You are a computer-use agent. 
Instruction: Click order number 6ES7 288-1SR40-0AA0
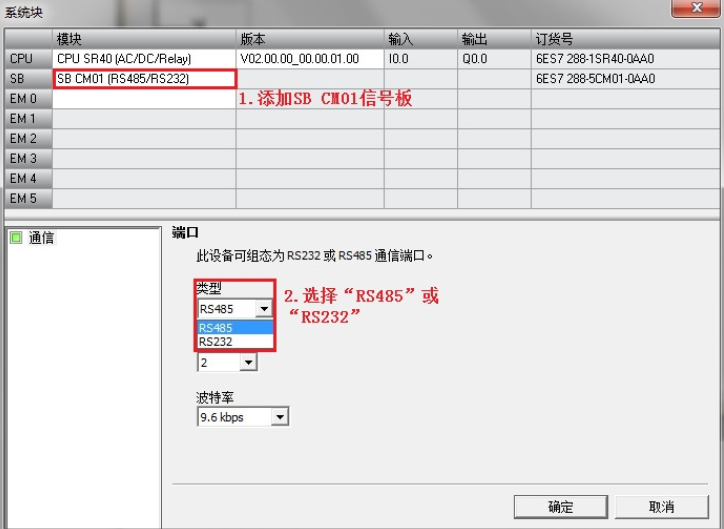(x=626, y=59)
